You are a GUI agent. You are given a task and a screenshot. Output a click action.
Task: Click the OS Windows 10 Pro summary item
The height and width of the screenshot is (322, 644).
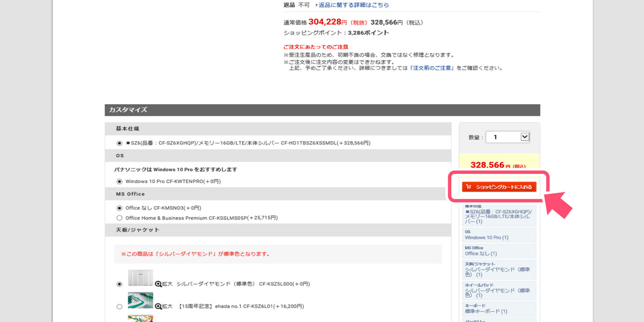click(499, 235)
